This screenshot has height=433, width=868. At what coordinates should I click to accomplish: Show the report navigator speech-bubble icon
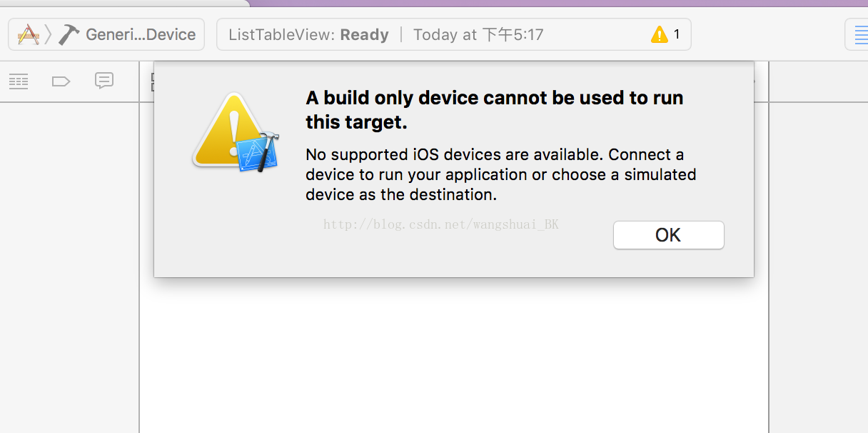pos(104,81)
